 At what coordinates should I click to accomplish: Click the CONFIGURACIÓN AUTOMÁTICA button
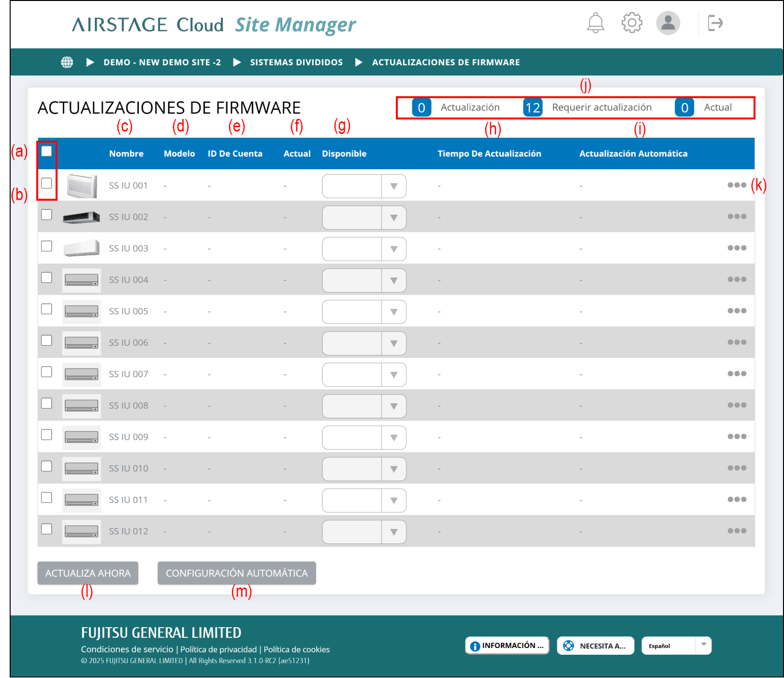(236, 573)
